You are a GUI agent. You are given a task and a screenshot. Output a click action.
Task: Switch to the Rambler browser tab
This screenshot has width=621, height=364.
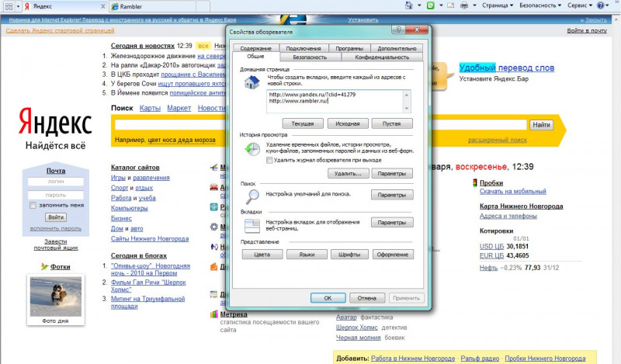152,6
